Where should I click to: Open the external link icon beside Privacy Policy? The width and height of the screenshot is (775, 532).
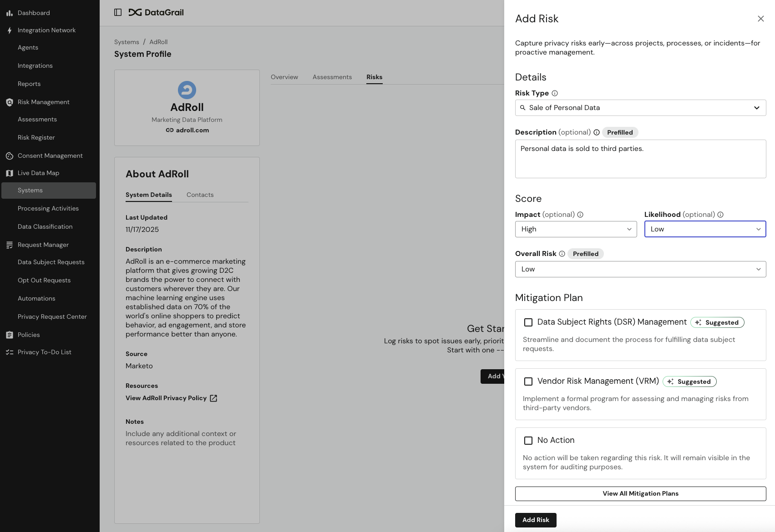[x=213, y=398]
